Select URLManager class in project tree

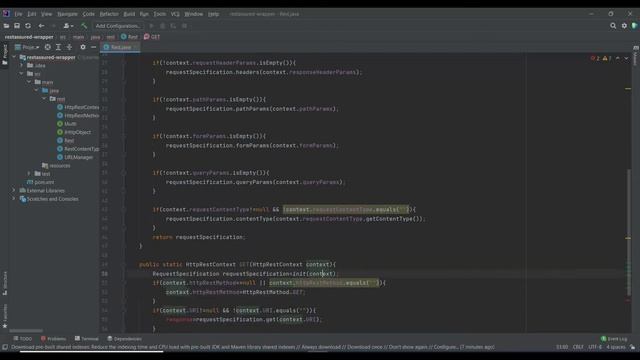point(75,157)
